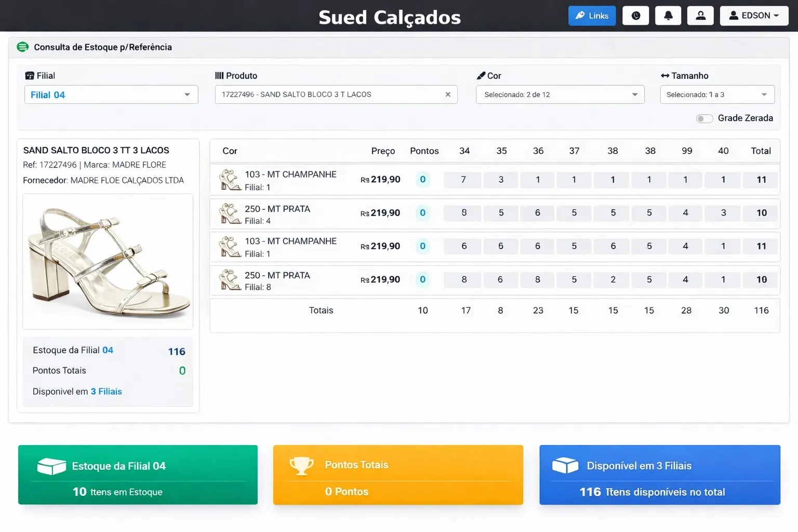Open notifications bell icon
The height and width of the screenshot is (532, 798).
coord(668,16)
